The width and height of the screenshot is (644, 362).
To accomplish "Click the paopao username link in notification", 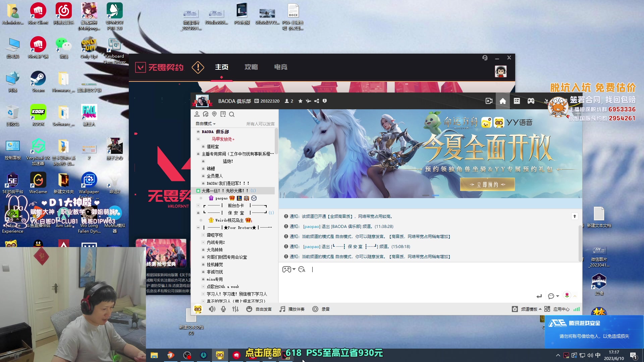I will (312, 227).
